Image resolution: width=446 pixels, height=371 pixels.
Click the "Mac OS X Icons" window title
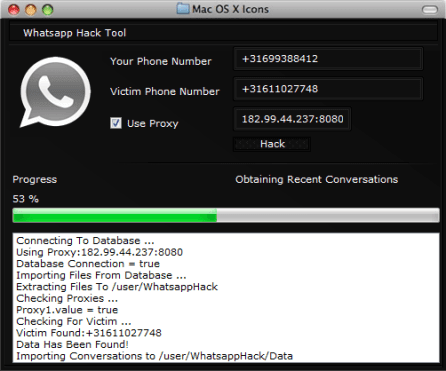(230, 9)
